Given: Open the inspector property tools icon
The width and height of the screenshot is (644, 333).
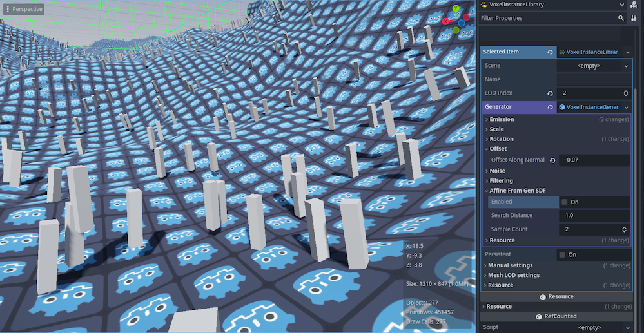Looking at the screenshot, I should click(634, 18).
